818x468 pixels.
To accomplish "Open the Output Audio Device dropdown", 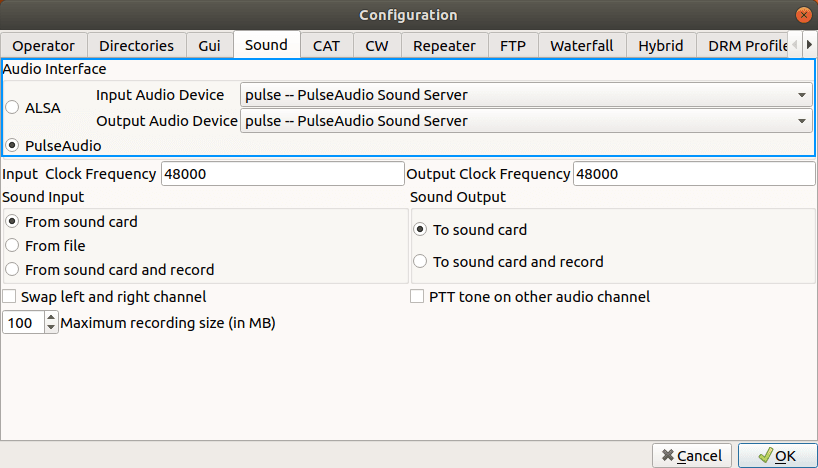I will 526,121.
